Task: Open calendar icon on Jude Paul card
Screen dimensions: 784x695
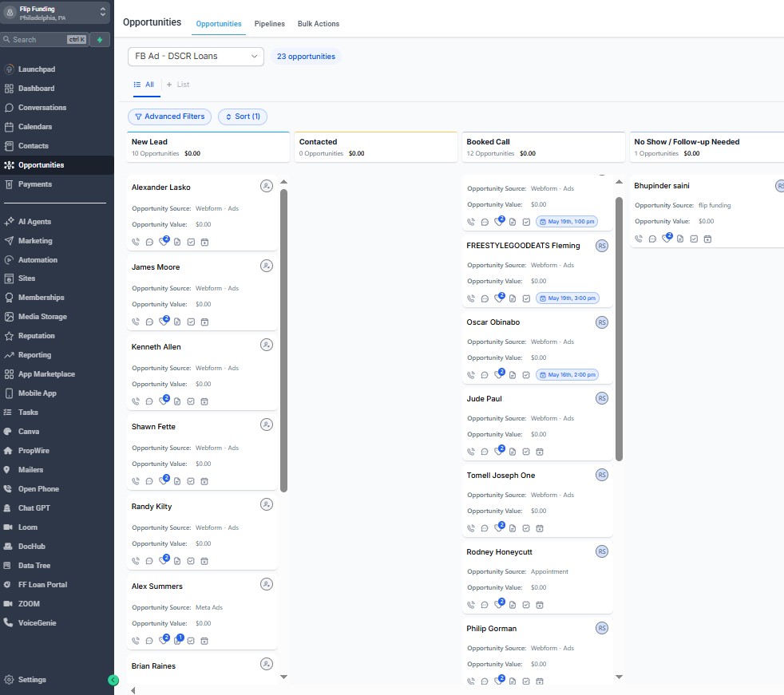Action: point(540,452)
